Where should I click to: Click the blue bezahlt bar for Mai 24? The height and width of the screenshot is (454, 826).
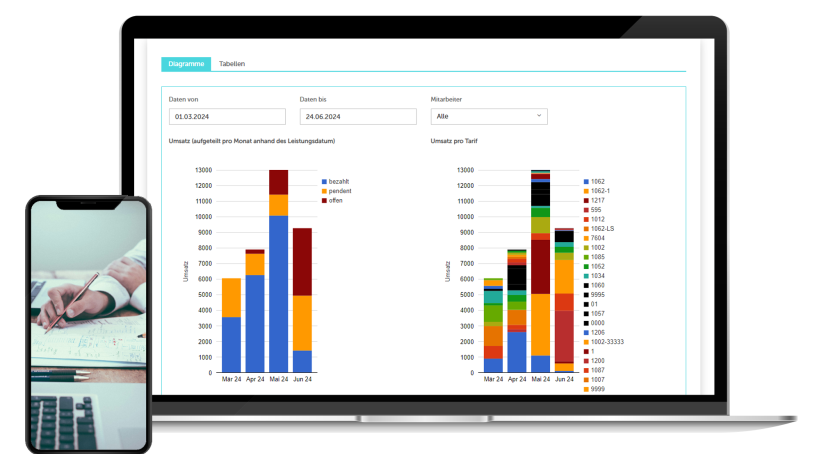point(278,293)
